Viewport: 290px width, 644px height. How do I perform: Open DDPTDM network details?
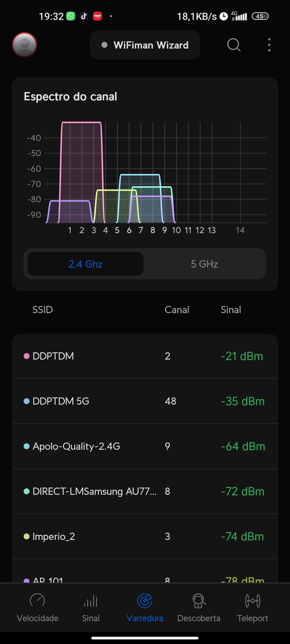click(145, 356)
